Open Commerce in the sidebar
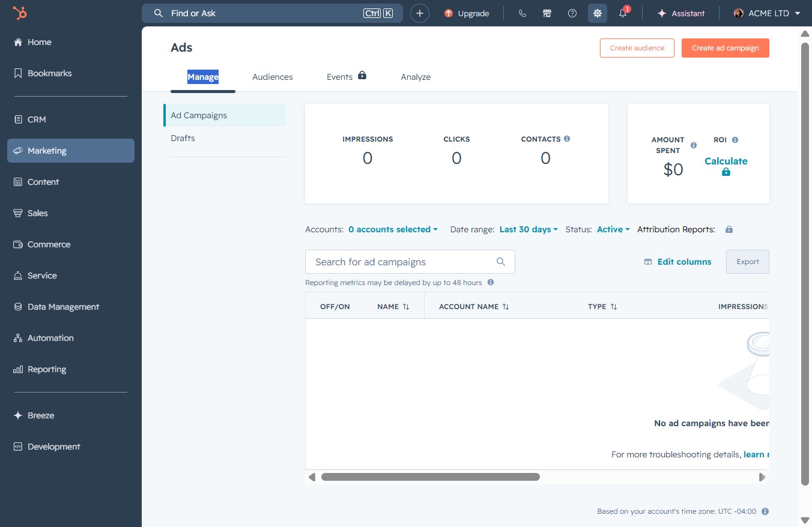812x527 pixels. 71,244
